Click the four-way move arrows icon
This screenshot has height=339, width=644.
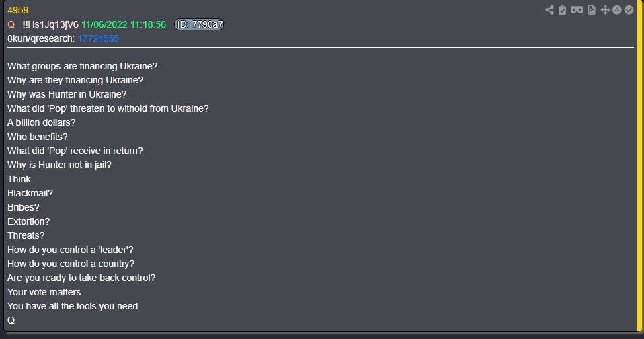point(604,10)
